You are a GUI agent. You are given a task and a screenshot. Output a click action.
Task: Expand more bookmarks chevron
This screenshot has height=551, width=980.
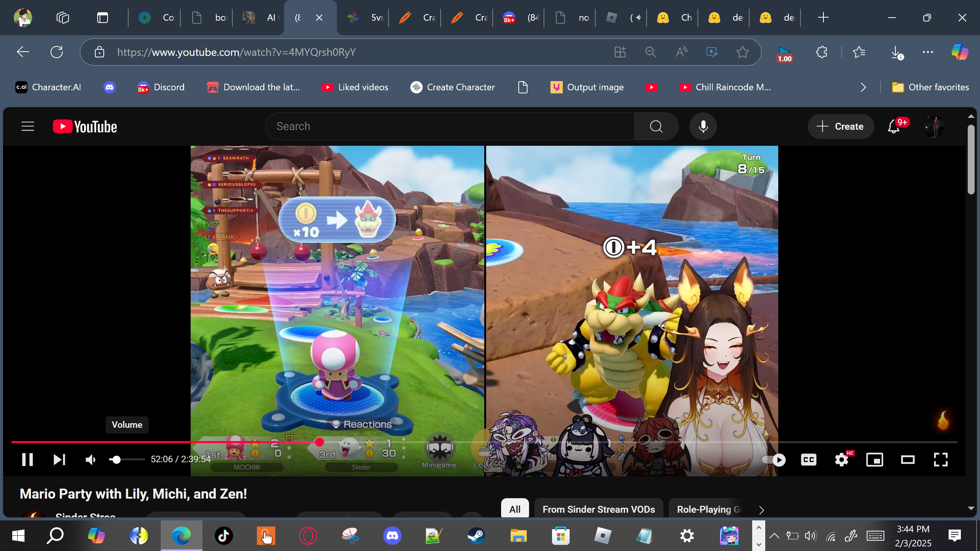(863, 87)
